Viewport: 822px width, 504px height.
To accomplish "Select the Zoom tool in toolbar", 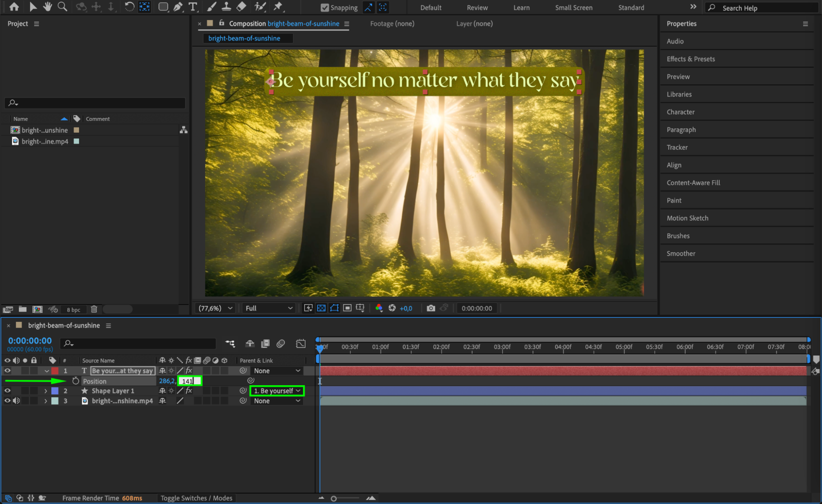I will [x=62, y=7].
